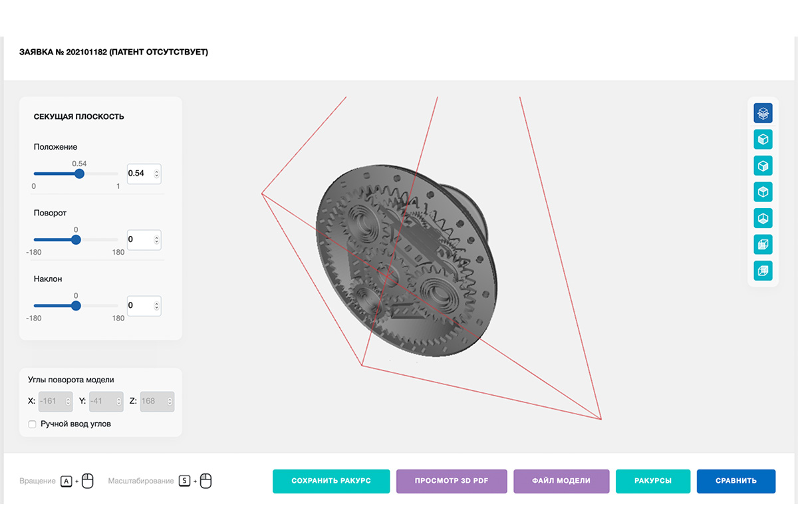This screenshot has height=532, width=798.
Task: Click the stepper arrows in Положение field
Action: point(156,174)
